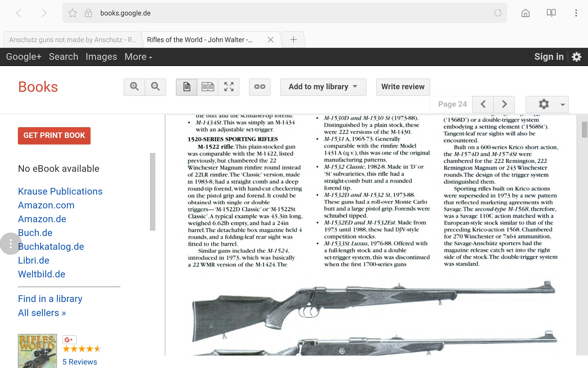Go back with the browser back arrow
The image size is (588, 368).
click(19, 13)
